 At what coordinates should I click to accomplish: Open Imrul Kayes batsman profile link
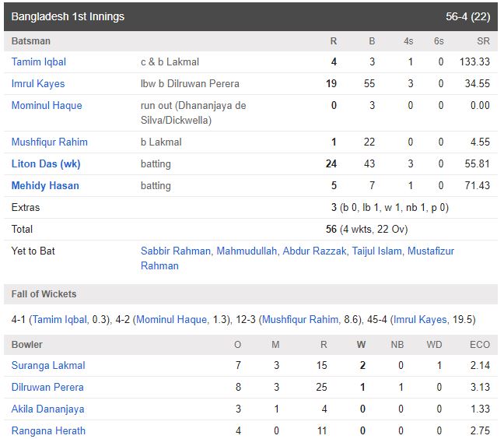point(38,83)
